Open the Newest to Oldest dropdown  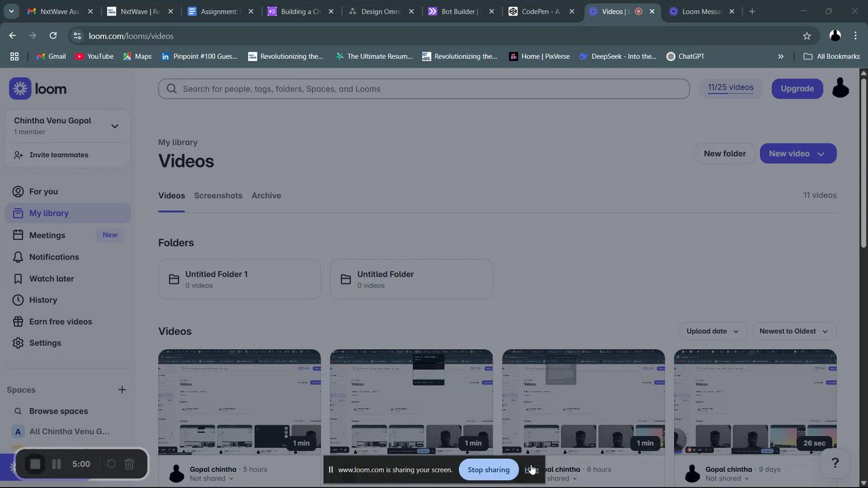pyautogui.click(x=794, y=331)
